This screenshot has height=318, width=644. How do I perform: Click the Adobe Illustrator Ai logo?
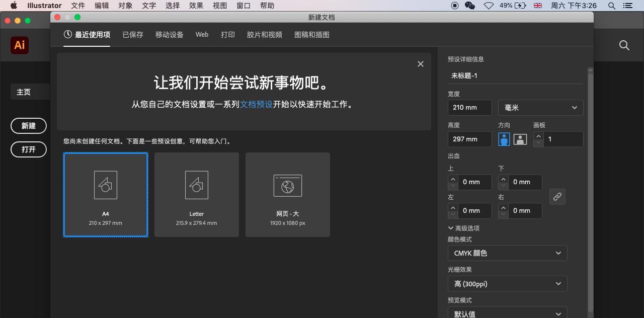tap(20, 45)
